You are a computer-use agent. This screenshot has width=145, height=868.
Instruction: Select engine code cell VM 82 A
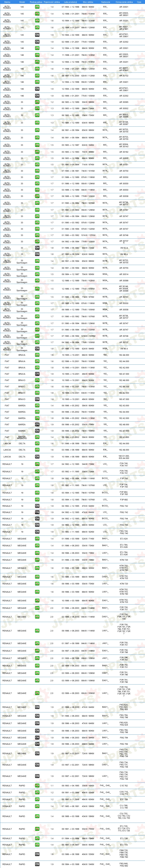pos(123,248)
